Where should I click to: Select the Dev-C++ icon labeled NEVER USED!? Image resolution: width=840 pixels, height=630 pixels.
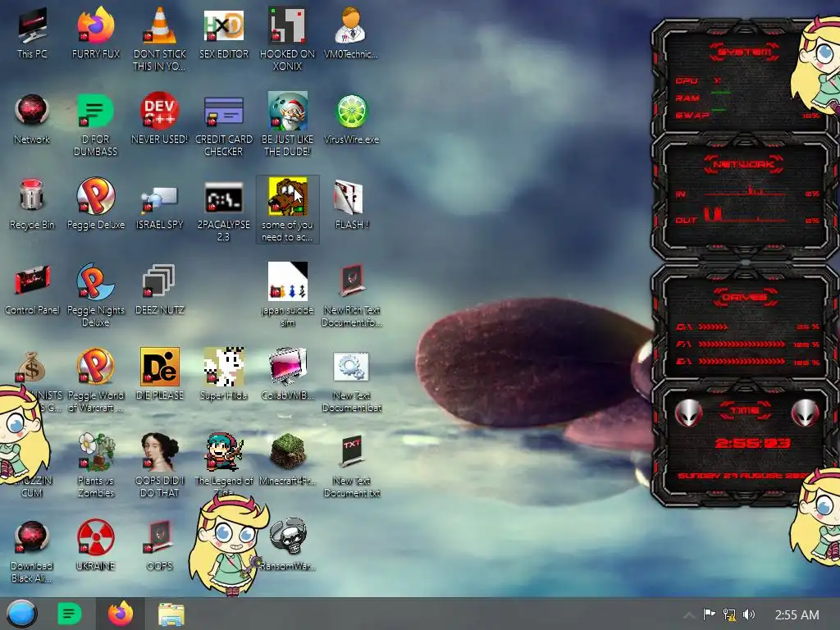pyautogui.click(x=160, y=119)
